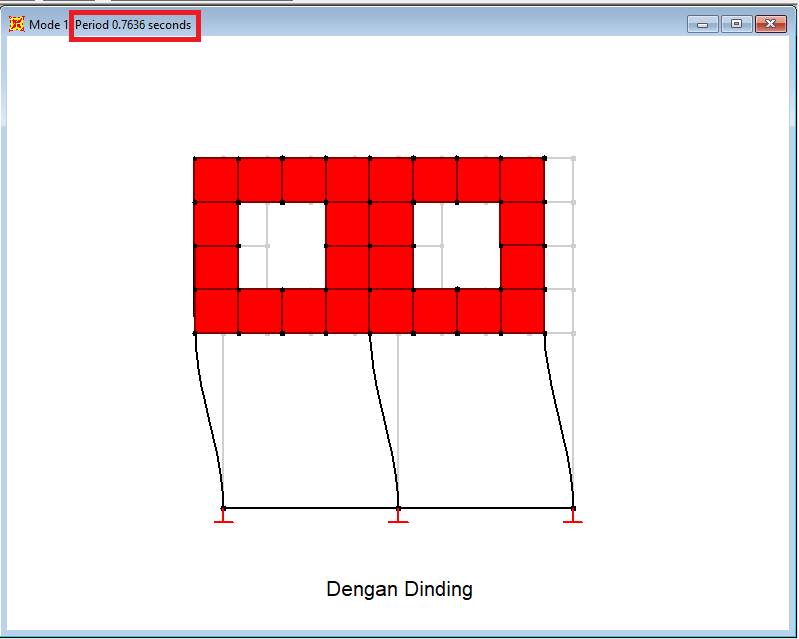Select ground beam between left and middle supports
The width and height of the screenshot is (799, 639).
click(x=310, y=508)
